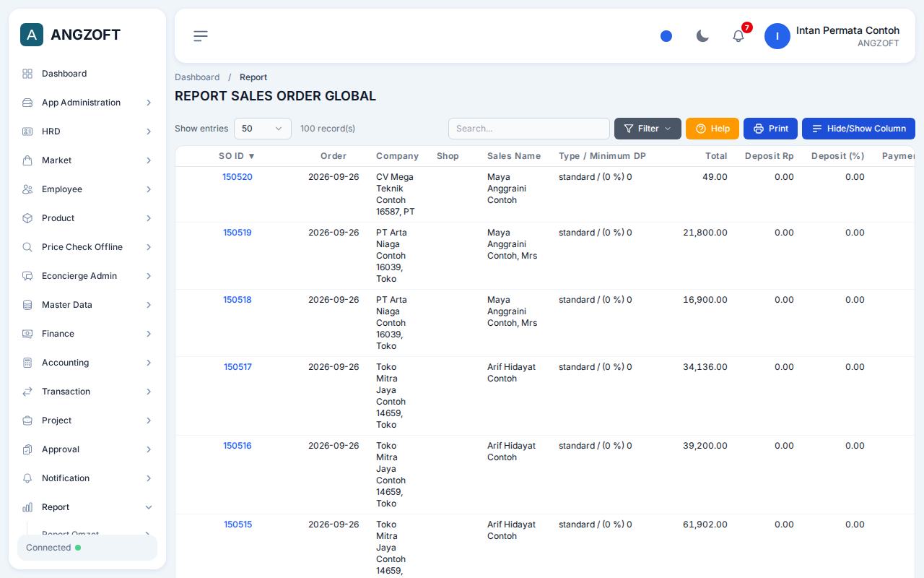Click the hamburger menu icon in header
Screen dimensions: 924x578
[201, 36]
